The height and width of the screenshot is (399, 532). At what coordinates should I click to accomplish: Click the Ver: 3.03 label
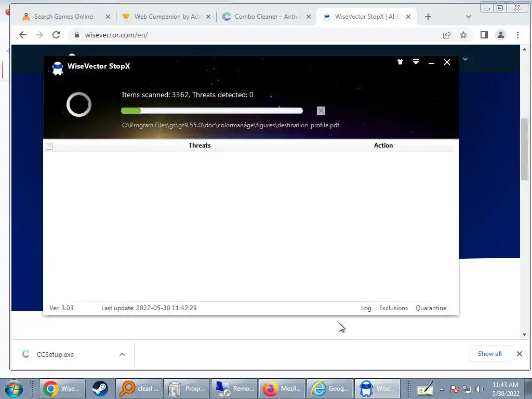pyautogui.click(x=61, y=308)
